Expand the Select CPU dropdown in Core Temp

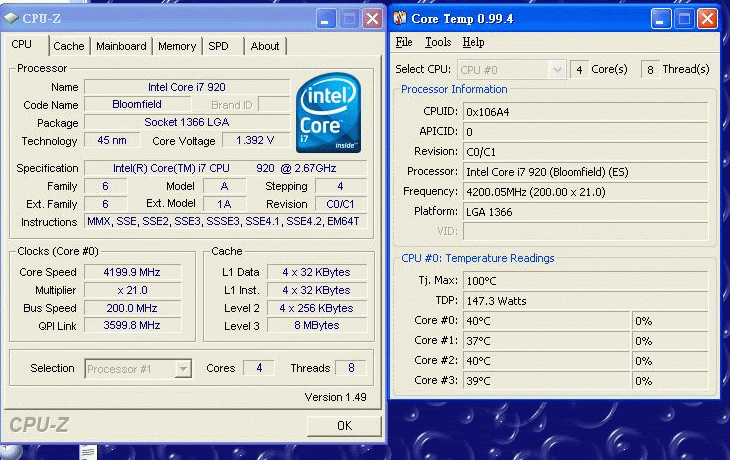pos(557,70)
